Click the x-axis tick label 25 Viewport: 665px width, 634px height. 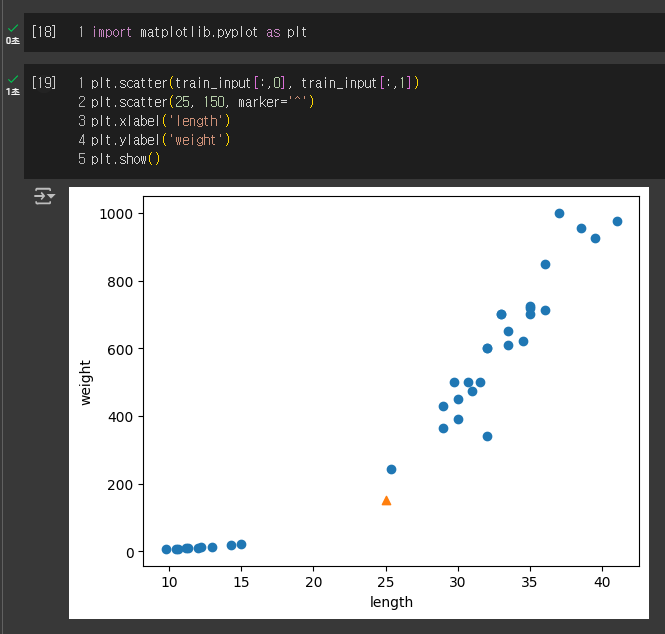tap(386, 582)
